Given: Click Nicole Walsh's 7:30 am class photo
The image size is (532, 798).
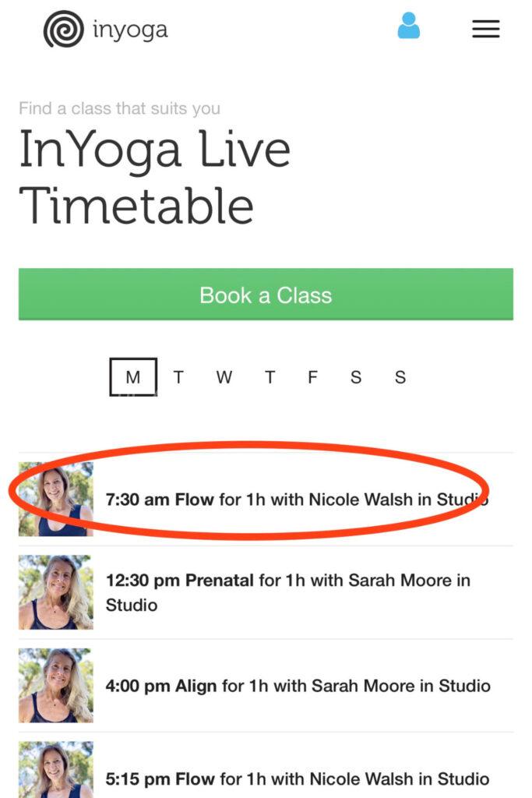Looking at the screenshot, I should [x=56, y=499].
